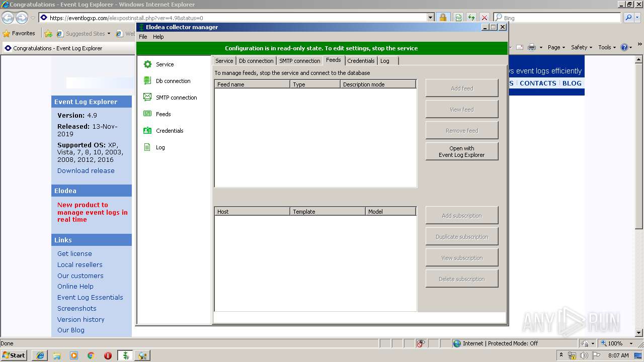Click the Favorites star icon
The height and width of the screenshot is (362, 644).
click(x=7, y=34)
